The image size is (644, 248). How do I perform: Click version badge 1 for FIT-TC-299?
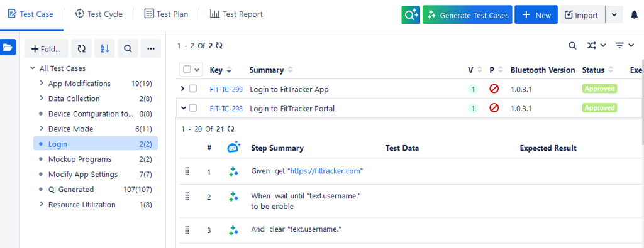pos(473,89)
